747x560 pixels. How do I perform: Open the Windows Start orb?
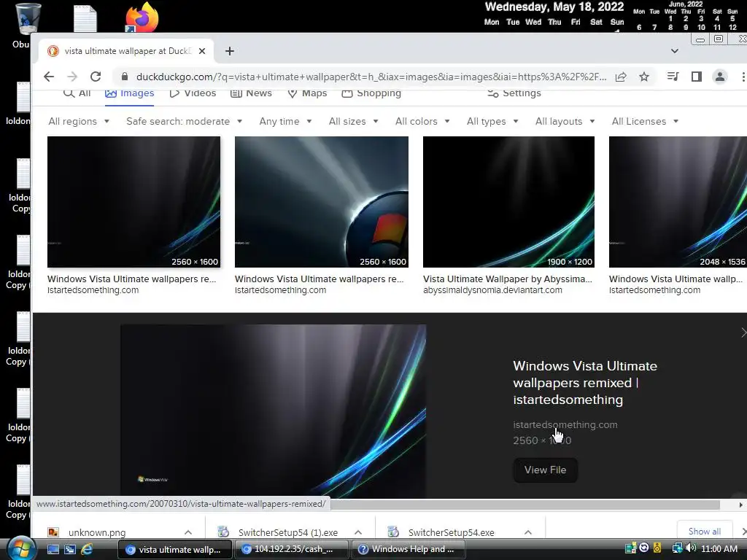21,549
